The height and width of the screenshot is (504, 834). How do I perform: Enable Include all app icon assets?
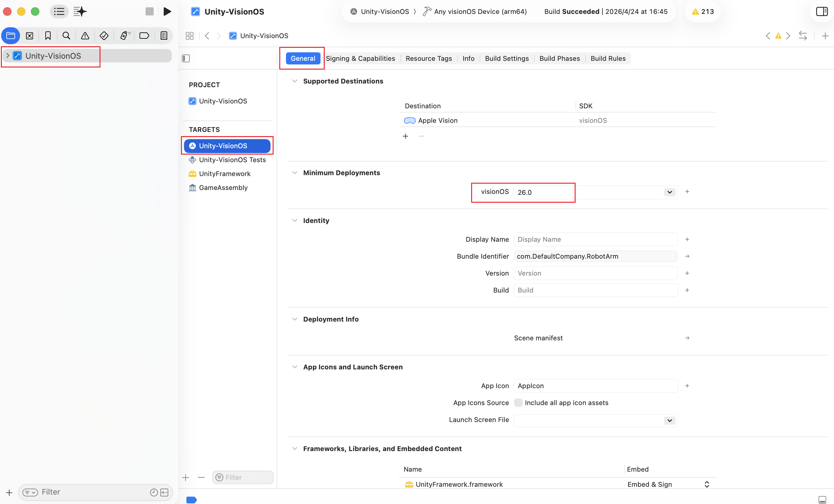click(x=518, y=403)
